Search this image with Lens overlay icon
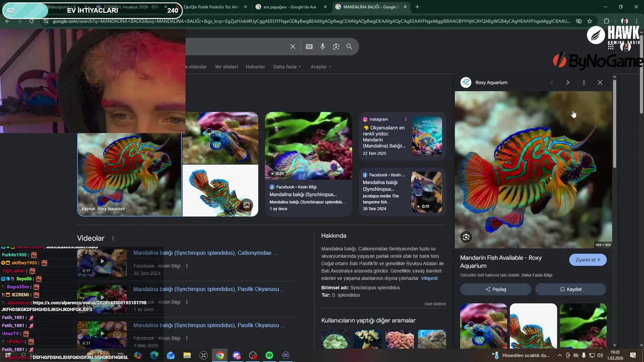This screenshot has height=362, width=644. click(466, 237)
